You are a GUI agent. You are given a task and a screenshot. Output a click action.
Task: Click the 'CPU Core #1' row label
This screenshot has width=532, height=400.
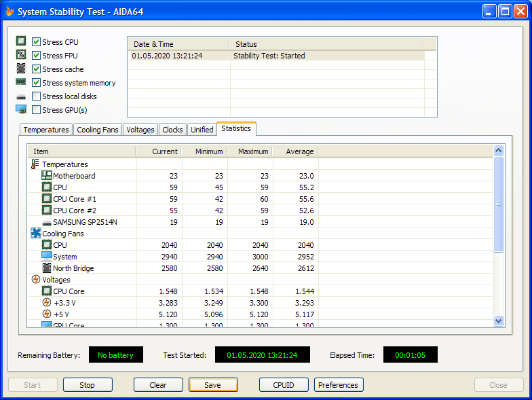point(75,199)
